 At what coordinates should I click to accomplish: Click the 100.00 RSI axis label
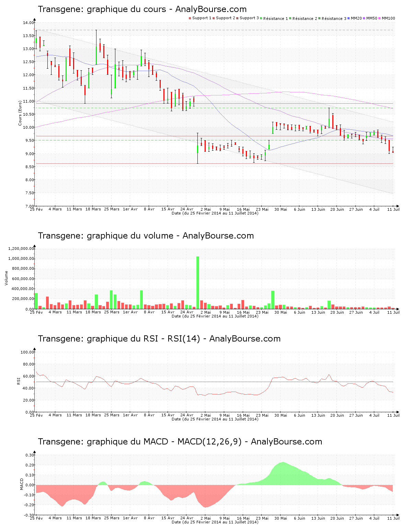[x=27, y=352]
